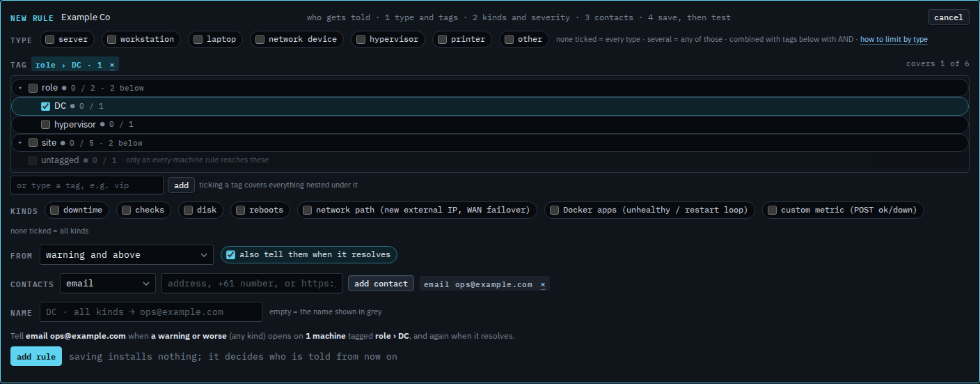Focus the contact address input field
Image resolution: width=980 pixels, height=384 pixels.
252,284
